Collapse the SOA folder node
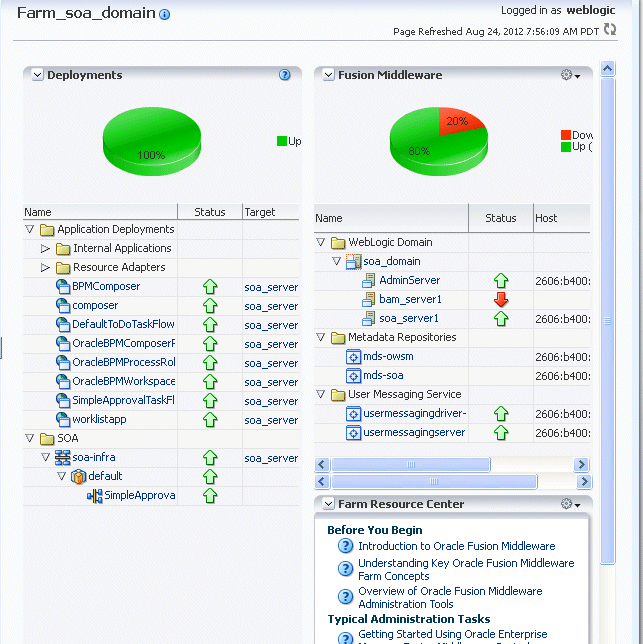Screen dimensions: 643x644 (x=30, y=438)
